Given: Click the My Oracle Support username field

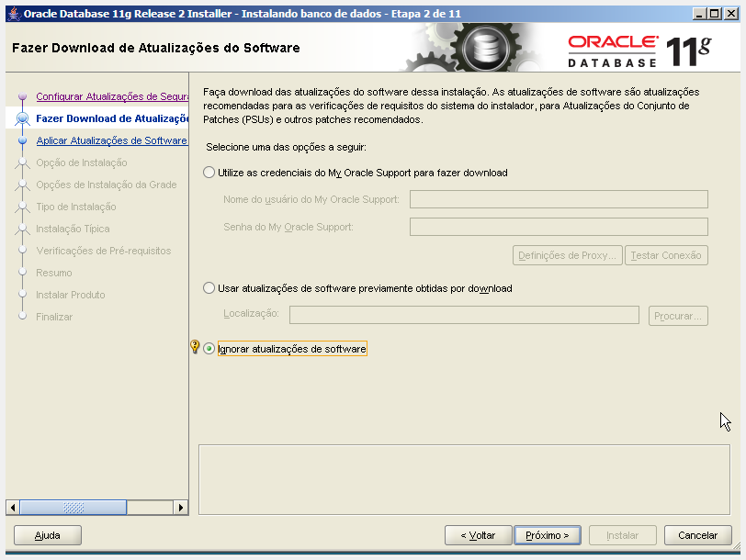Looking at the screenshot, I should tap(559, 199).
